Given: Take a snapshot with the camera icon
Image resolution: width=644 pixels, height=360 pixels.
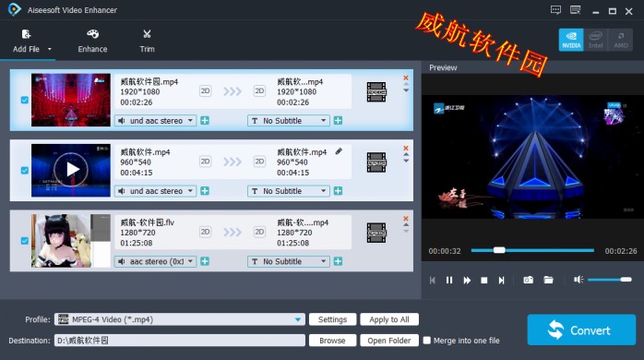Looking at the screenshot, I should tap(528, 280).
